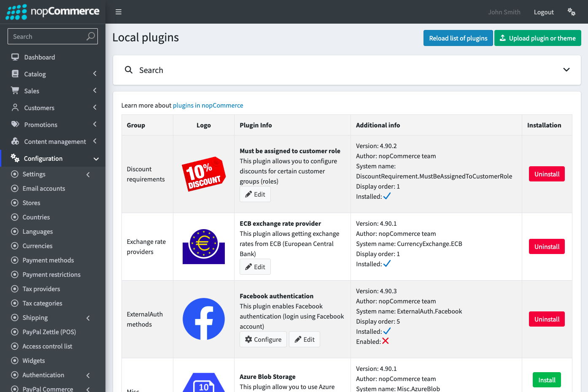Click the Facebook logo thumbnail
588x392 pixels.
pos(204,319)
